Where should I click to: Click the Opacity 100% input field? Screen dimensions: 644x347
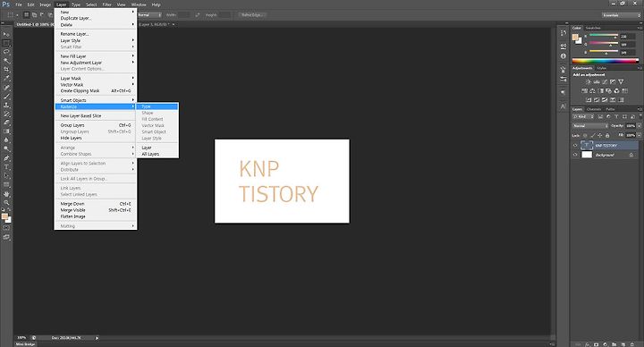point(631,126)
